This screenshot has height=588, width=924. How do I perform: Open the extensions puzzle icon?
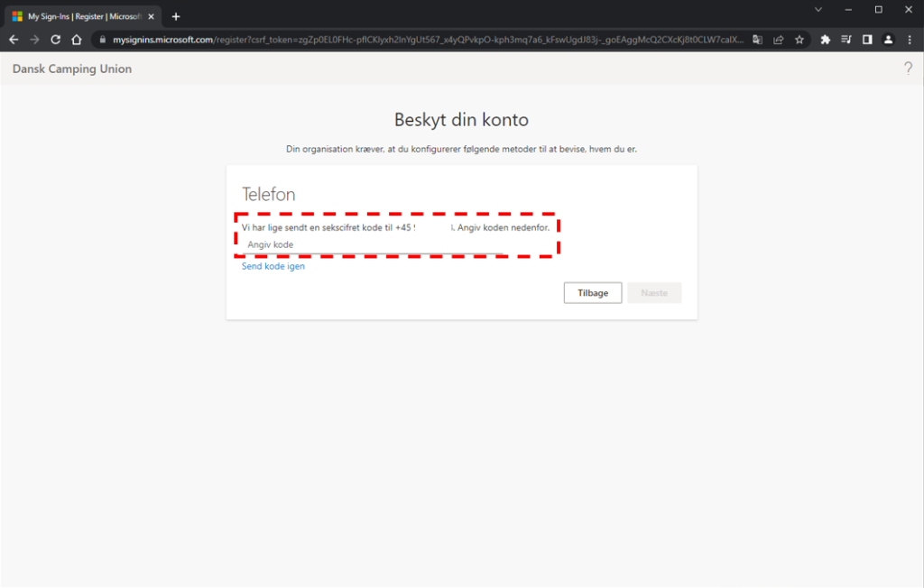pos(826,40)
